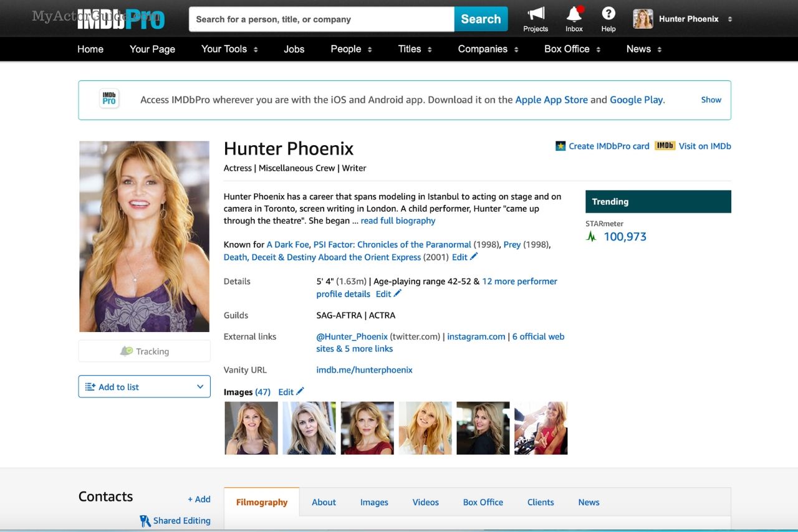Click the pencil icon next to Known for Edit
Image resolution: width=798 pixels, height=532 pixels.
tap(474, 257)
